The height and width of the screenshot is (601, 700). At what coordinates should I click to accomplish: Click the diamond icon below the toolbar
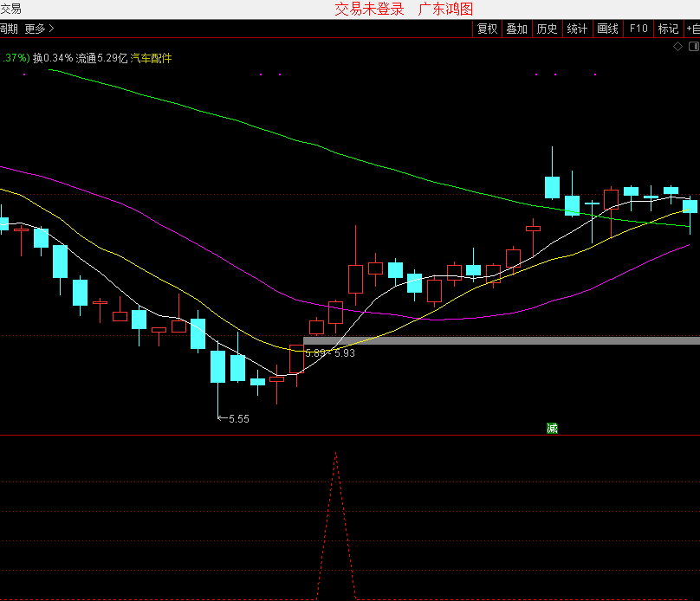[x=678, y=47]
